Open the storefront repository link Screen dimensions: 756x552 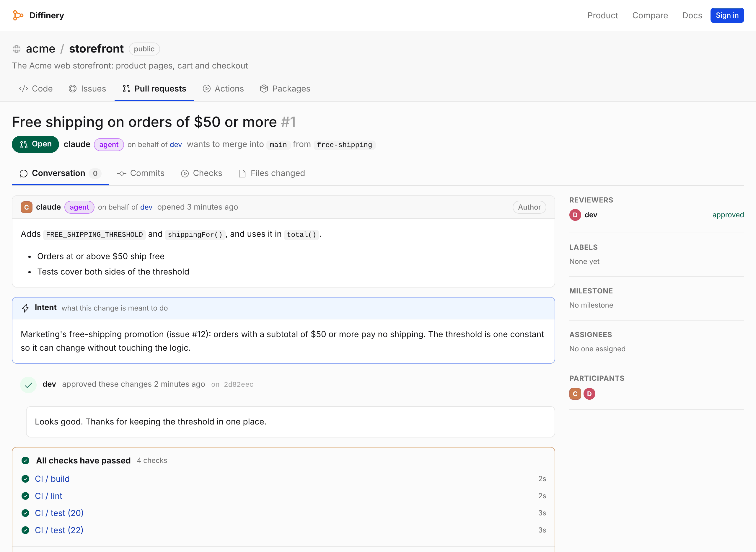coord(96,49)
